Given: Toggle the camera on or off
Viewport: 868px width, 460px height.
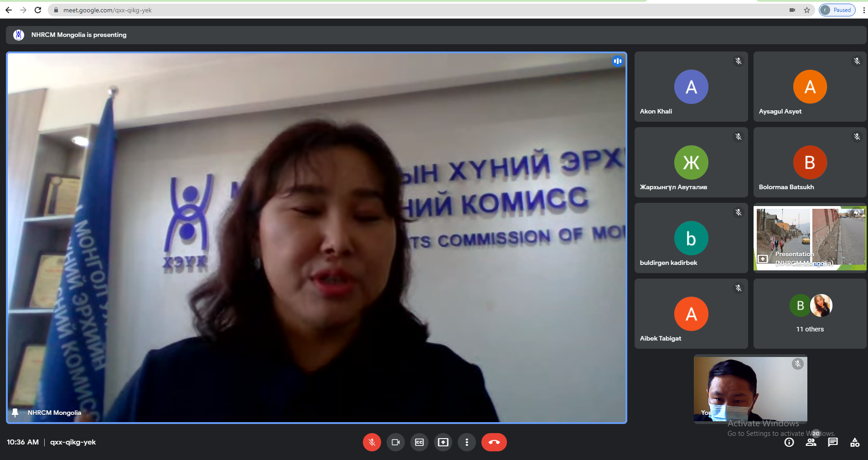Looking at the screenshot, I should [396, 442].
